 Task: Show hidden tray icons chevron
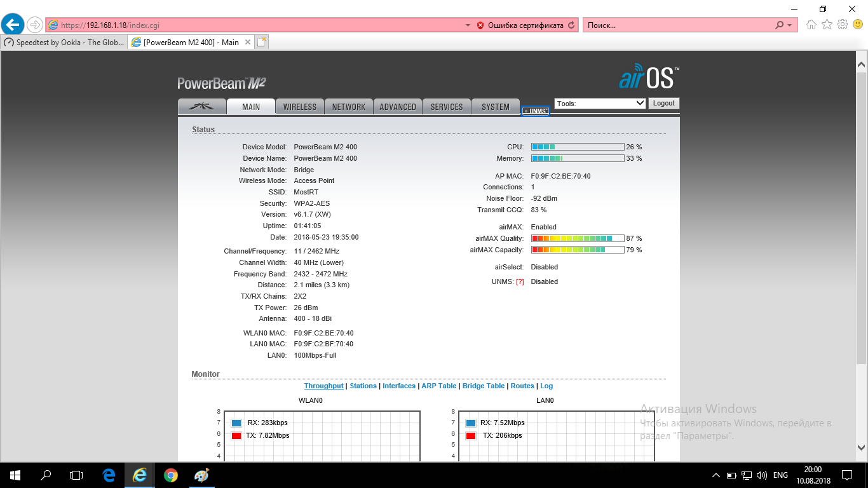point(716,475)
